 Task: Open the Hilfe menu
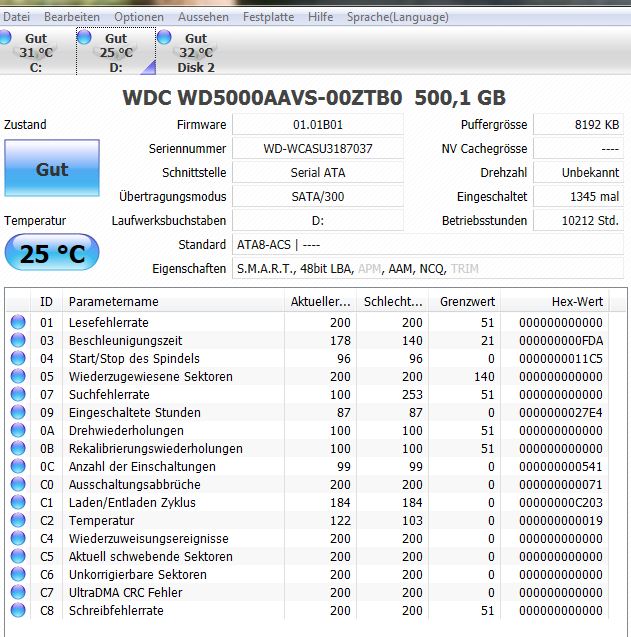click(x=321, y=17)
